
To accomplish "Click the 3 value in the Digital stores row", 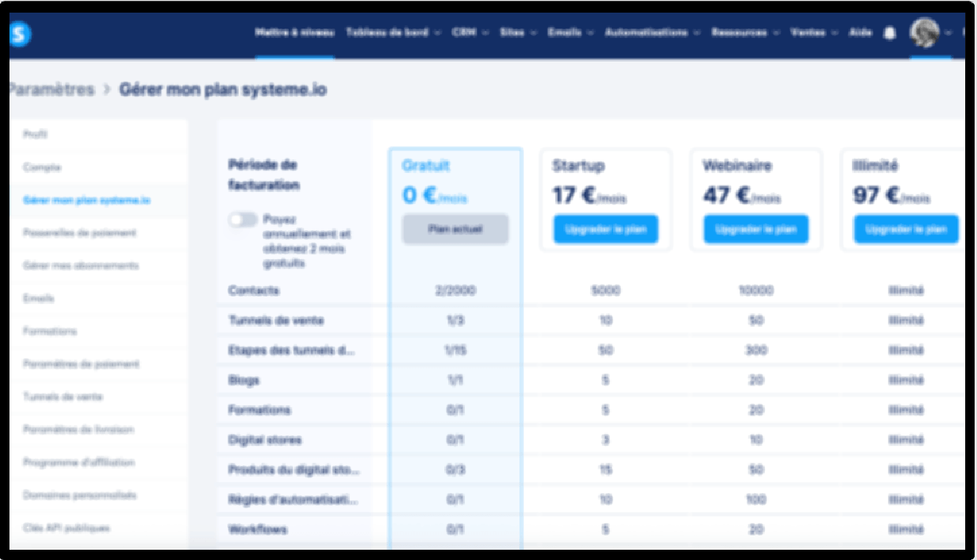I will tap(605, 439).
